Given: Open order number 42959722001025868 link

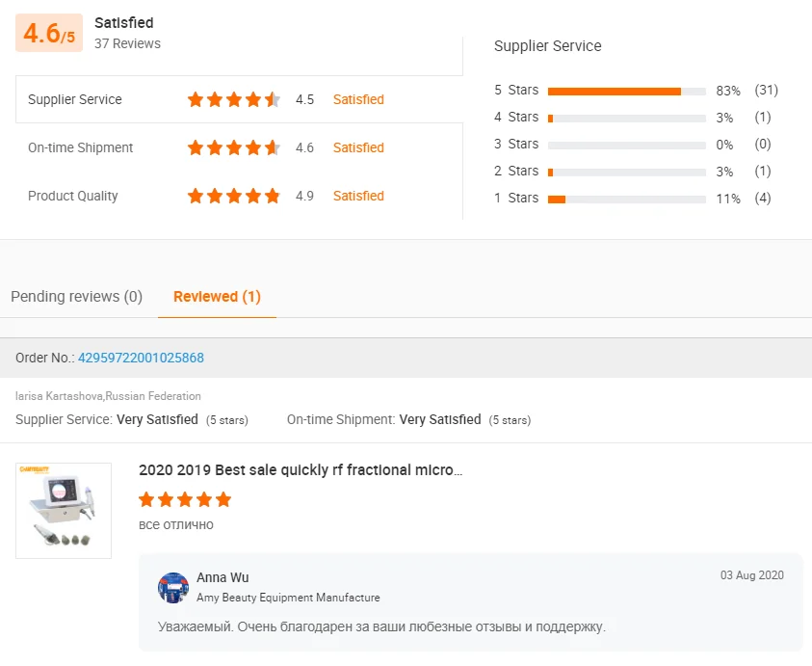Looking at the screenshot, I should click(141, 358).
